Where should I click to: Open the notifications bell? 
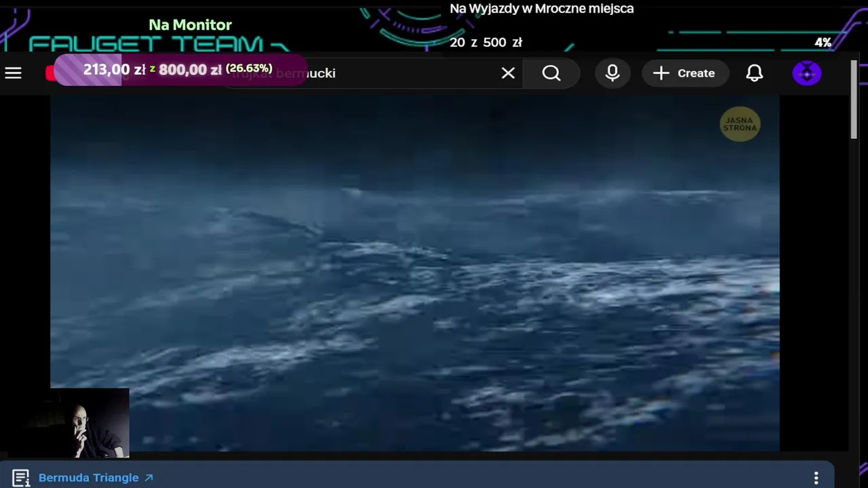coord(754,73)
